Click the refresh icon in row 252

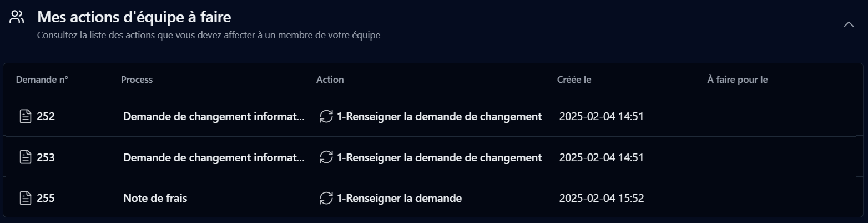coord(326,116)
